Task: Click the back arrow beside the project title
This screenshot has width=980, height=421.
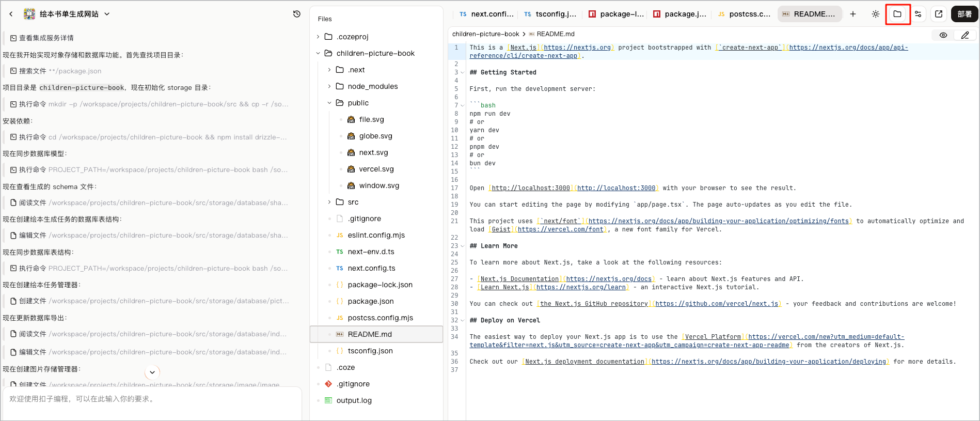Action: point(11,14)
